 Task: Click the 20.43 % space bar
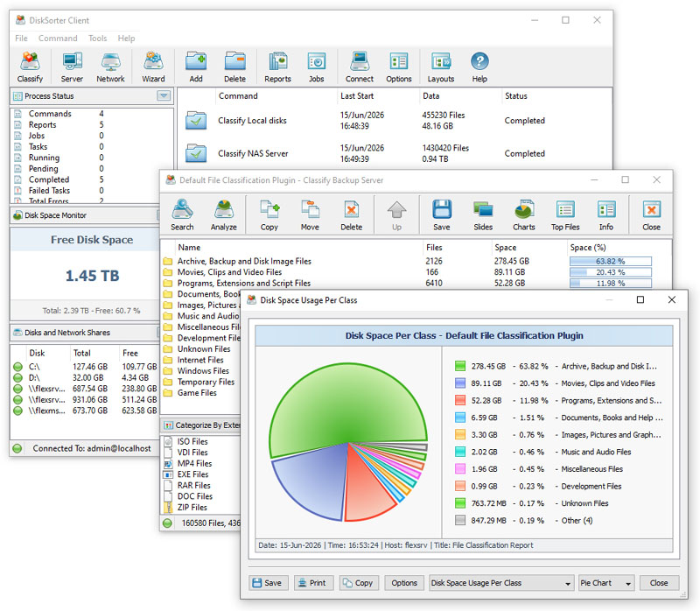(610, 272)
